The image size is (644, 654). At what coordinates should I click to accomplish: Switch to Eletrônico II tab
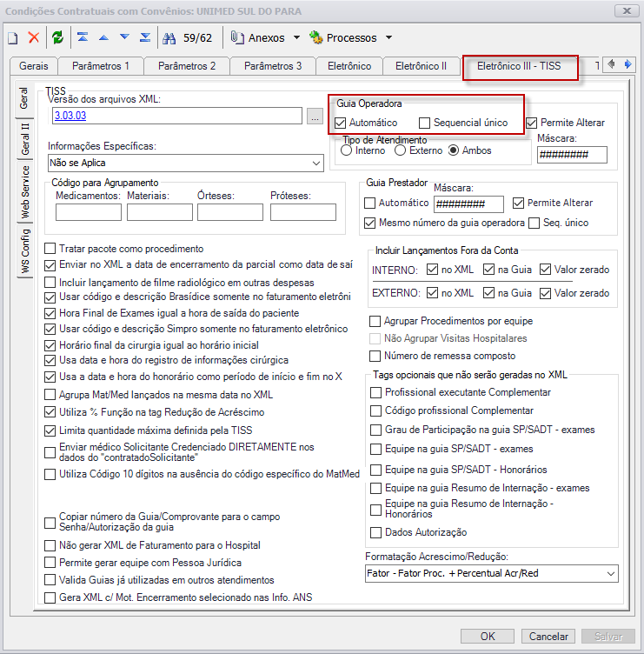[x=421, y=66]
